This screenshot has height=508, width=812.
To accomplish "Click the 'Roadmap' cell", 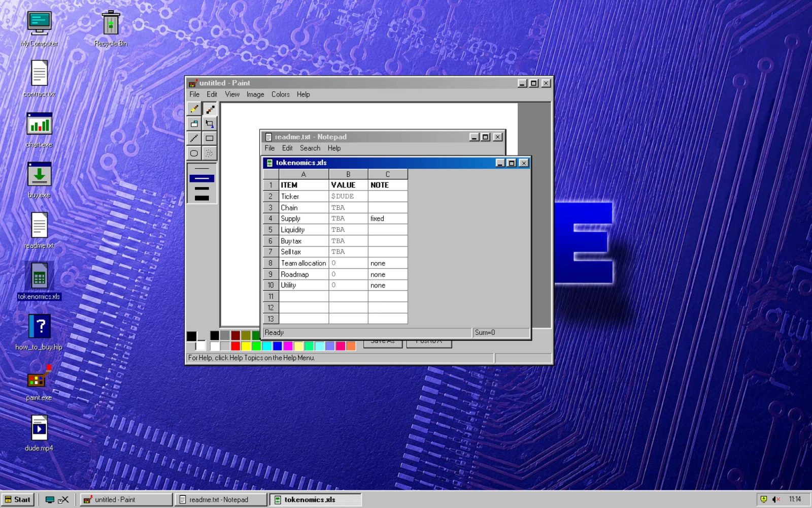I will tap(303, 274).
